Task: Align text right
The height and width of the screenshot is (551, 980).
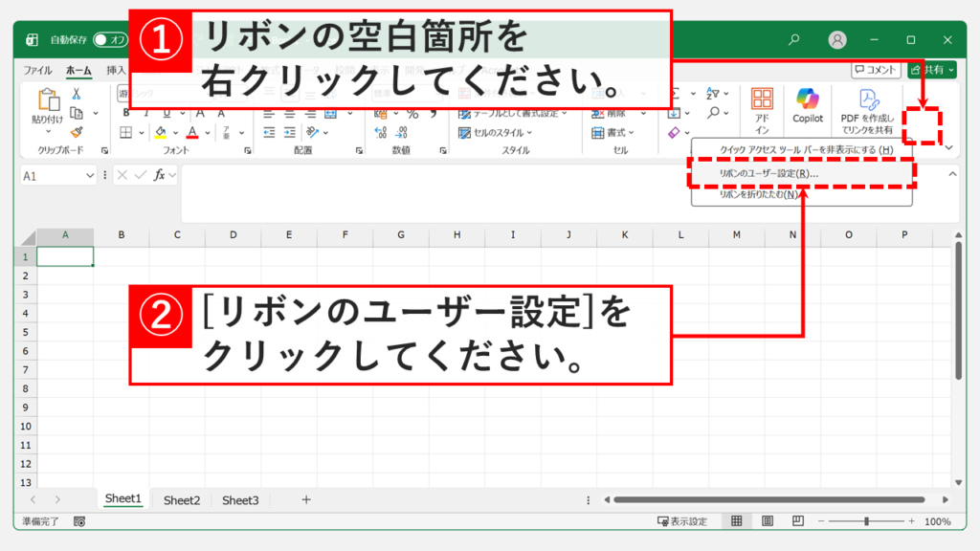Action: pos(310,114)
